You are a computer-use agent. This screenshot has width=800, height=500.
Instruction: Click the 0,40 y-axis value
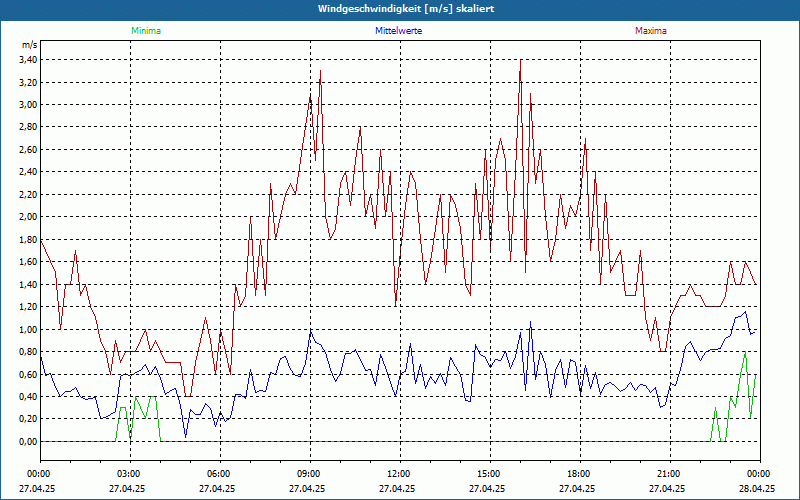[x=28, y=396]
